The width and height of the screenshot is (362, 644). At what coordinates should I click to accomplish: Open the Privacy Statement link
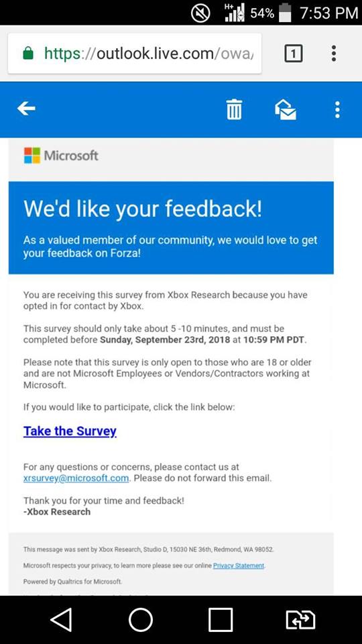pyautogui.click(x=239, y=566)
